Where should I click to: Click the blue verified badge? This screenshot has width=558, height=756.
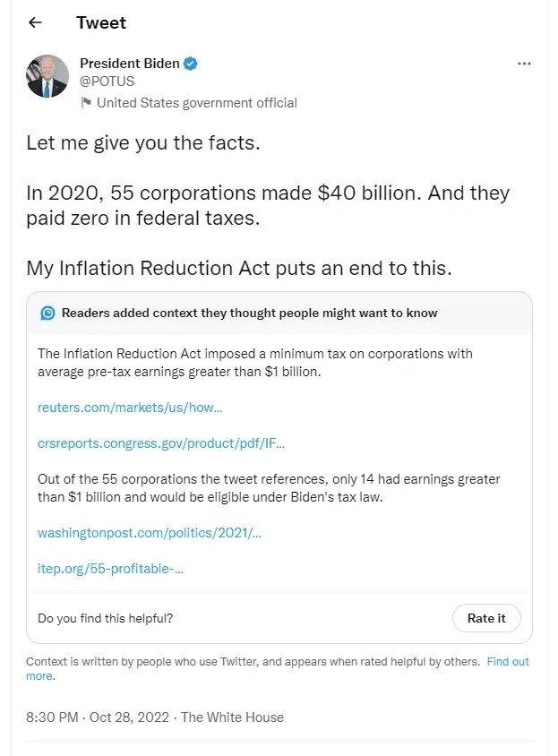pos(192,64)
